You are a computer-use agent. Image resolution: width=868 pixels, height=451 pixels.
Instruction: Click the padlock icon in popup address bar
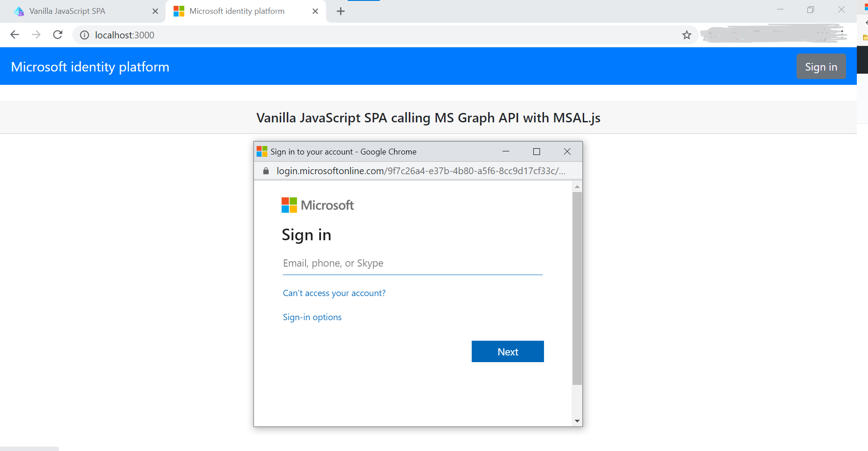tap(266, 171)
